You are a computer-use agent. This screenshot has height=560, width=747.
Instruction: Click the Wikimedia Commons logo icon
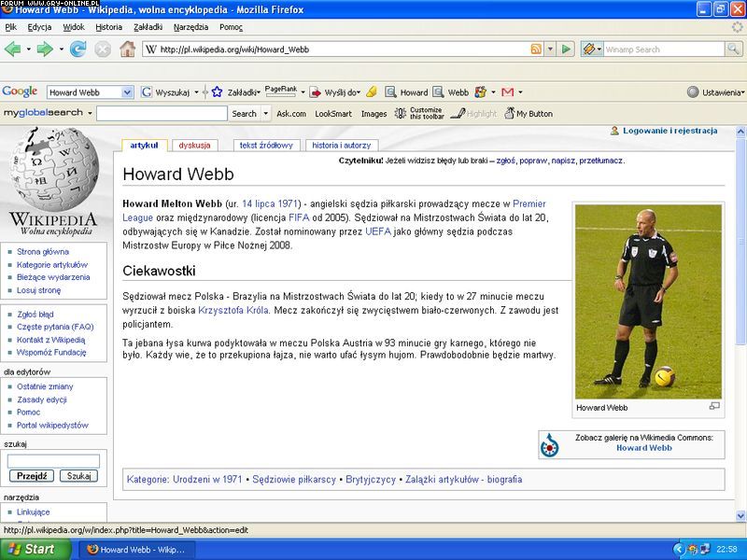[550, 445]
